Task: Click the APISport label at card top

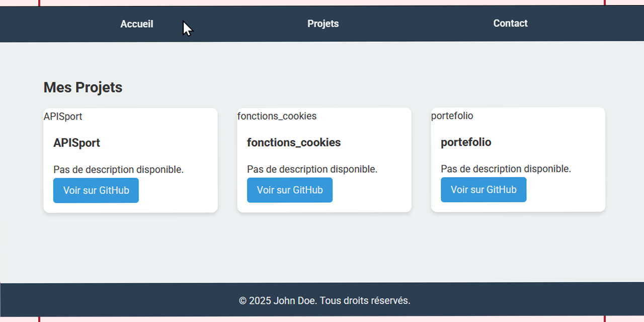Action: (x=63, y=116)
